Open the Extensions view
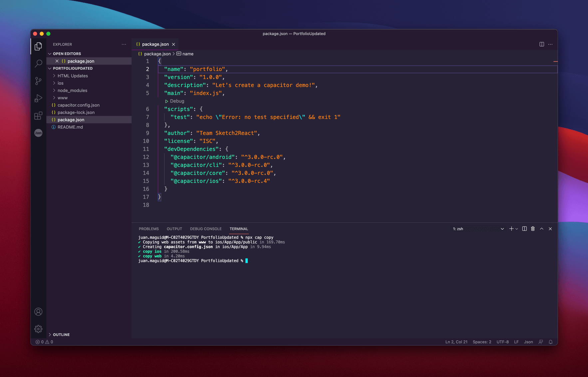This screenshot has width=588, height=377. pos(38,116)
